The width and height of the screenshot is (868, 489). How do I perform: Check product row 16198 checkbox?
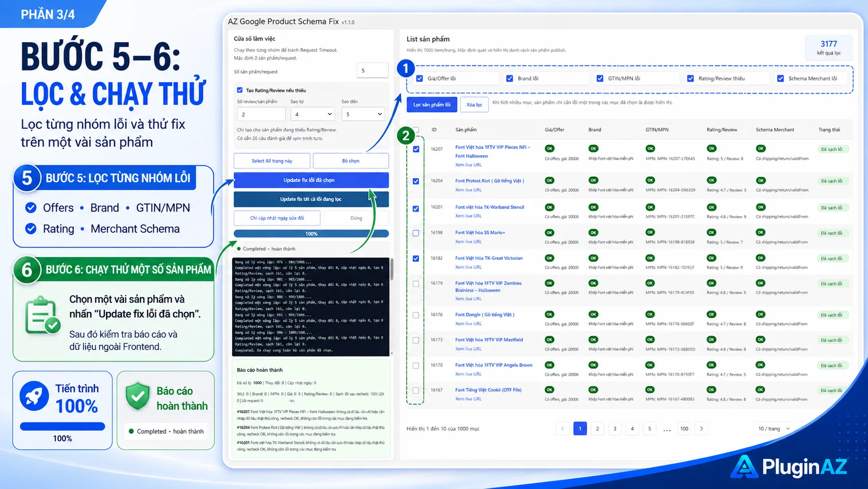click(x=416, y=233)
